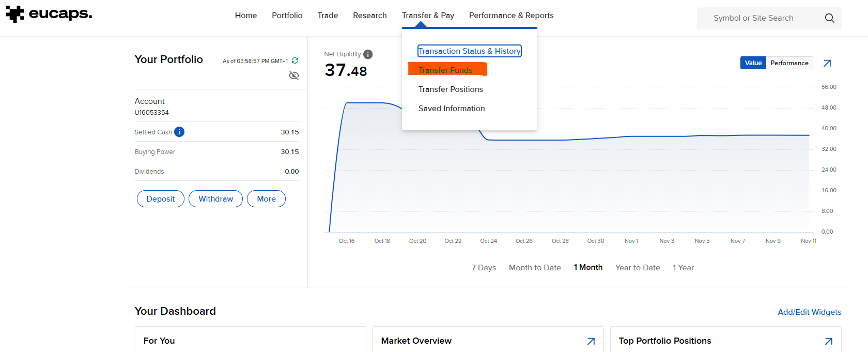The width and height of the screenshot is (868, 352).
Task: Select Transaction Status & History
Action: click(470, 51)
